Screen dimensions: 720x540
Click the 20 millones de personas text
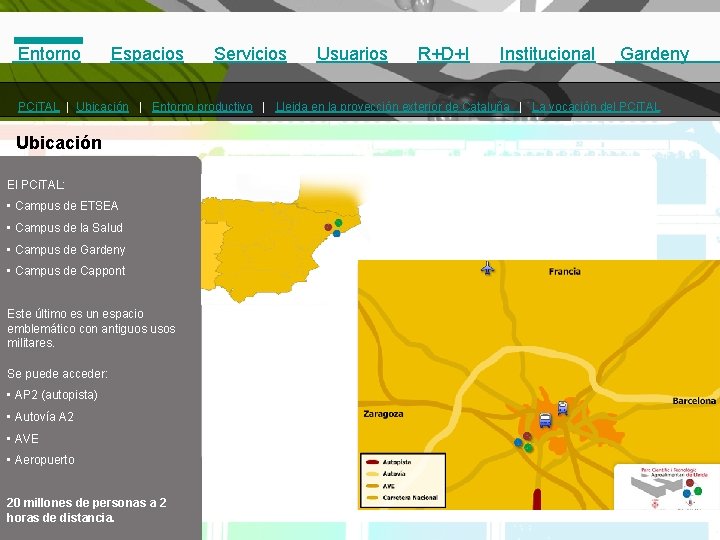click(86, 510)
